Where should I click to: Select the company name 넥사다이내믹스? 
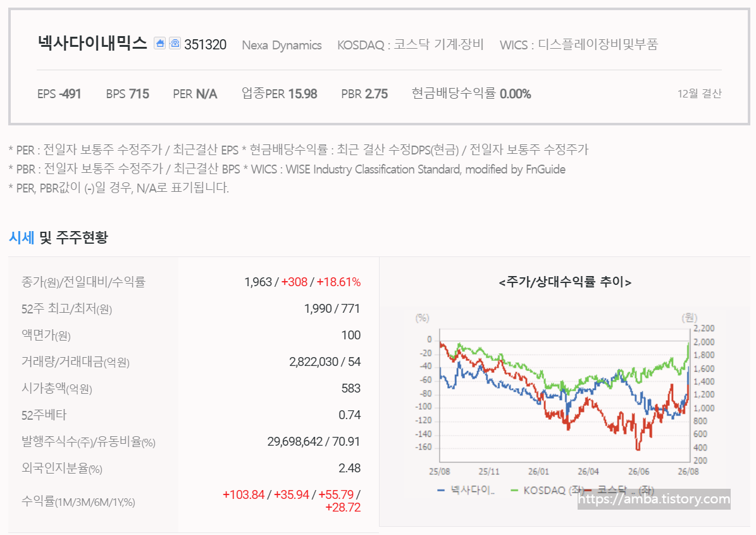[92, 44]
